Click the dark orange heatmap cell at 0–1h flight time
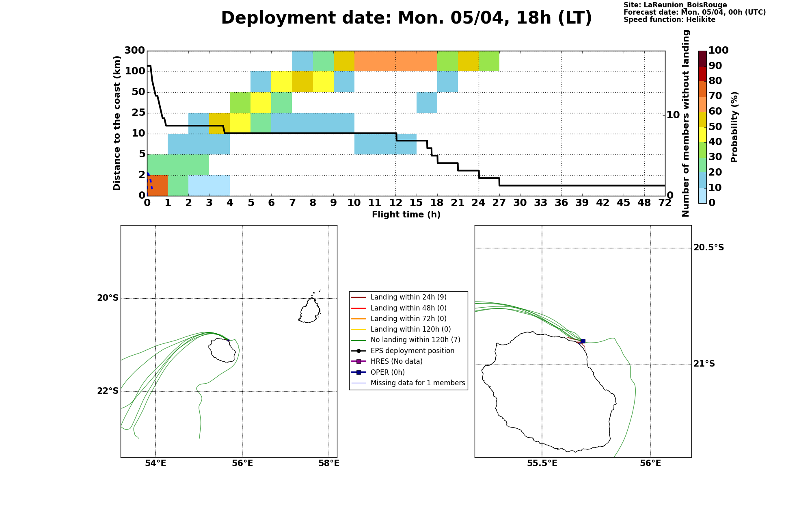 pos(158,186)
